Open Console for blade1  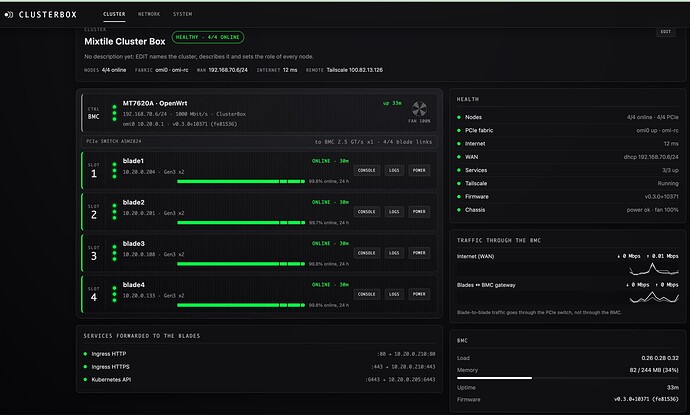pos(367,170)
